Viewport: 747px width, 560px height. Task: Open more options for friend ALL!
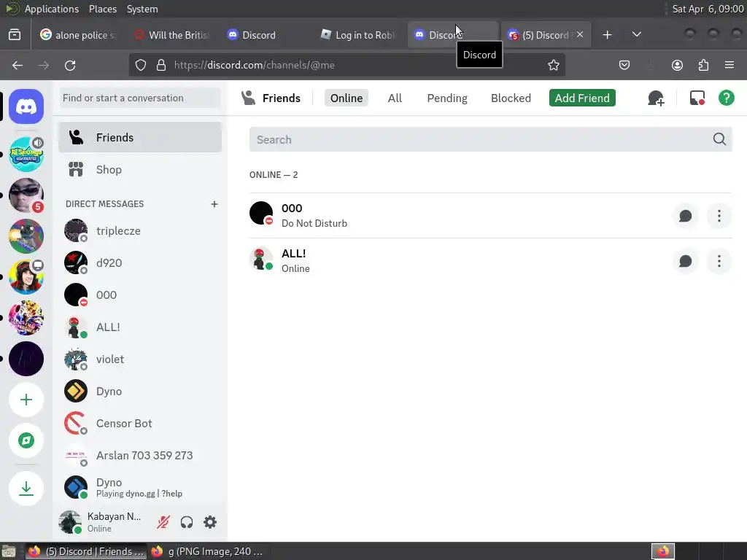719,261
